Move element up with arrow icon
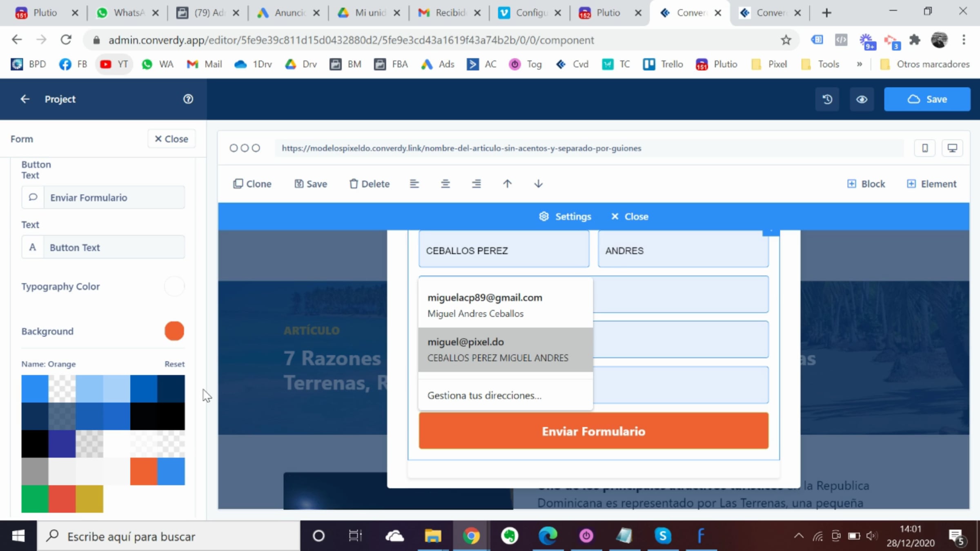 click(507, 184)
